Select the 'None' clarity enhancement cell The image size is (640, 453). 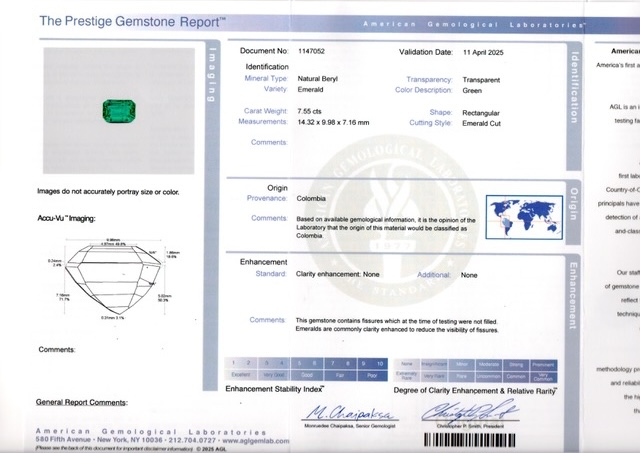(407, 365)
